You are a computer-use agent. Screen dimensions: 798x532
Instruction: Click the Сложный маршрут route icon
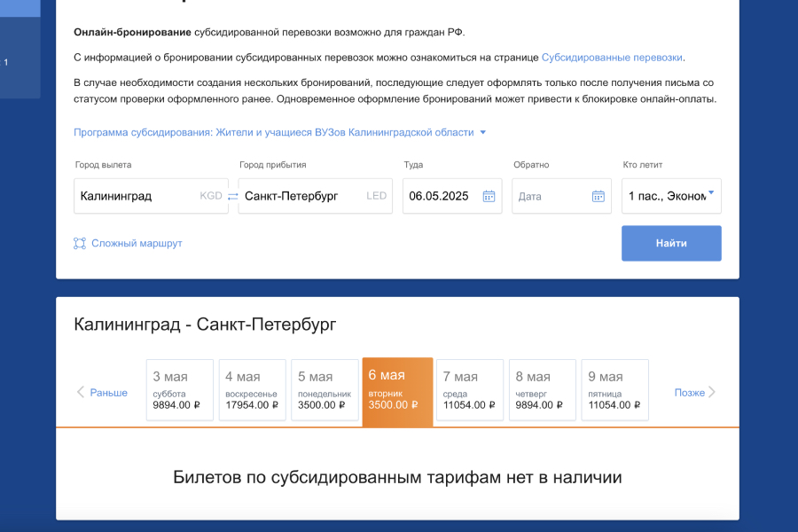coord(80,243)
